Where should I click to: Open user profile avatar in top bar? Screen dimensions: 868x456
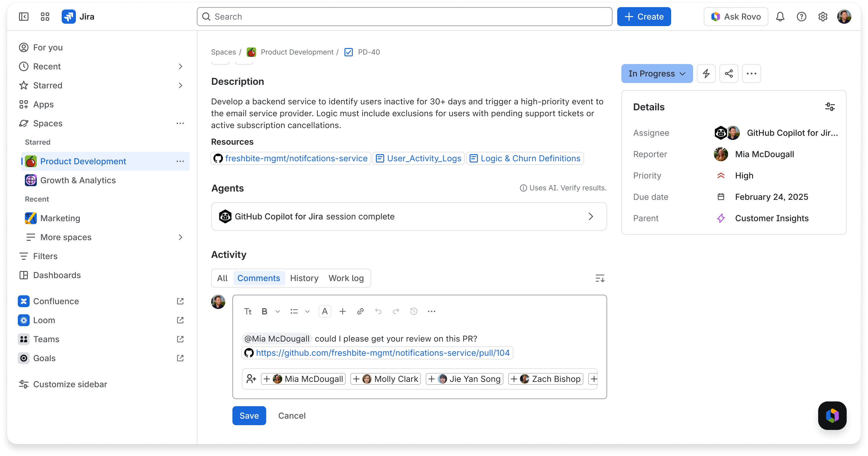point(844,17)
